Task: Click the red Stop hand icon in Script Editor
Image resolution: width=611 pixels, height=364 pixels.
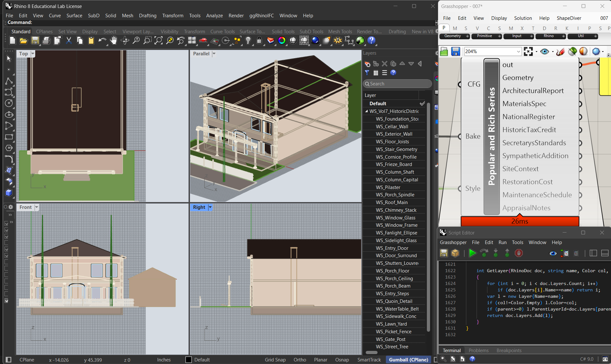Action: tap(519, 253)
